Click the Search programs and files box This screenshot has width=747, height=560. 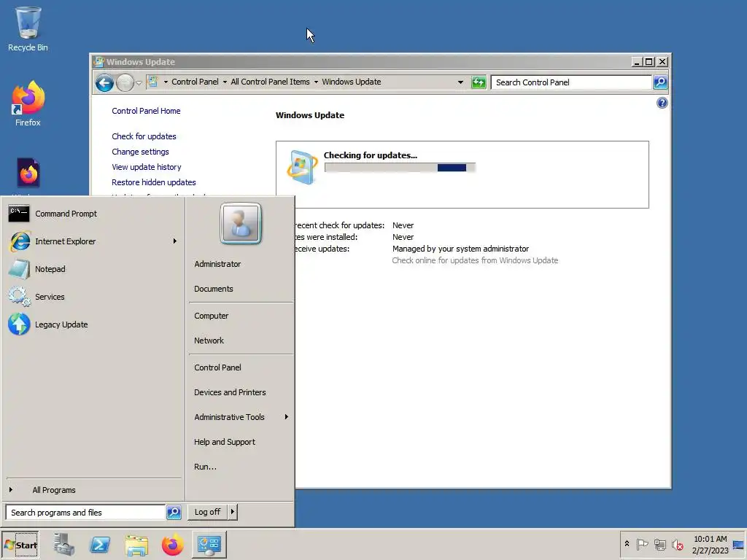pos(86,513)
